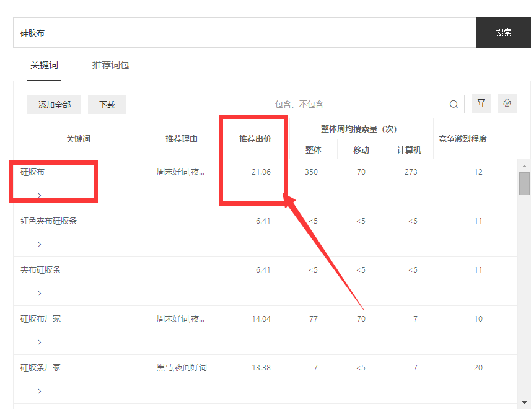The image size is (531, 420).
Task: Click the magnifier in the 包含、不包含 field
Action: [x=454, y=103]
